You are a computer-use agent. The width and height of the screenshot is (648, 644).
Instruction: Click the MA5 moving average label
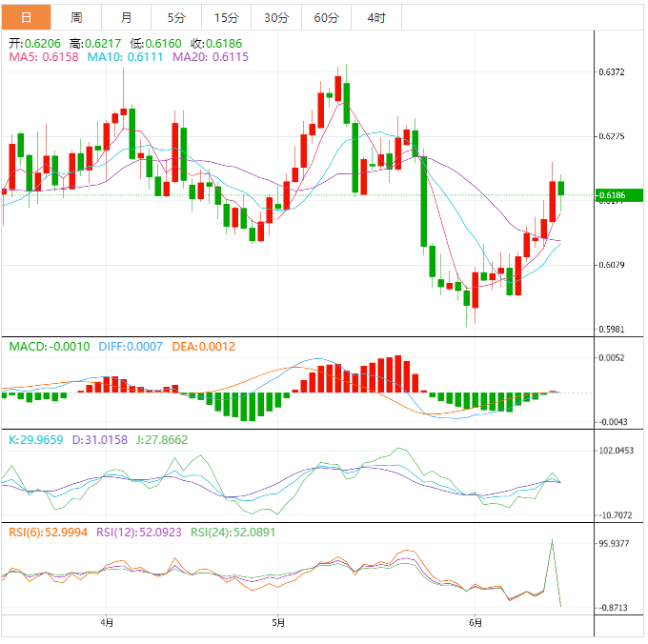(x=43, y=58)
